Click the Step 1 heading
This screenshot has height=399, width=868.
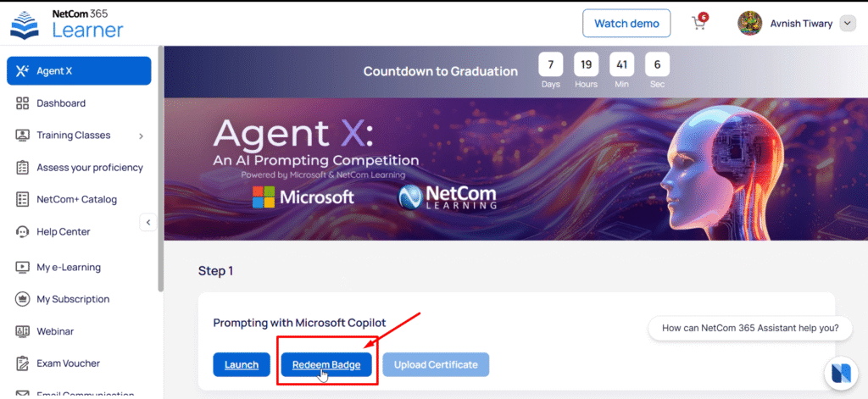216,271
